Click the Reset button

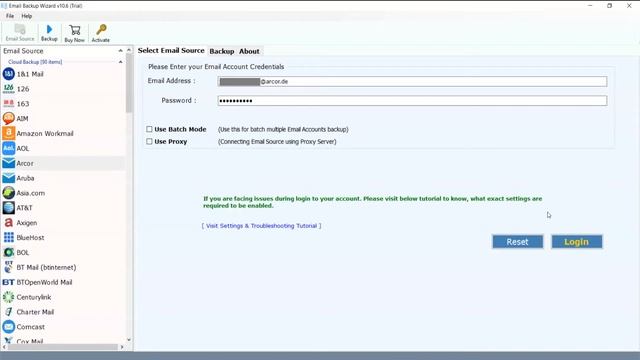point(518,242)
